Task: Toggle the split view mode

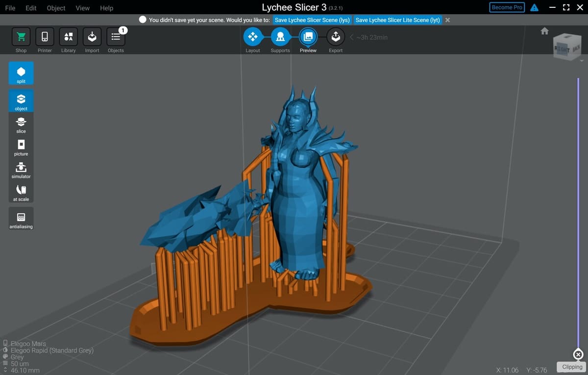Action: click(21, 74)
